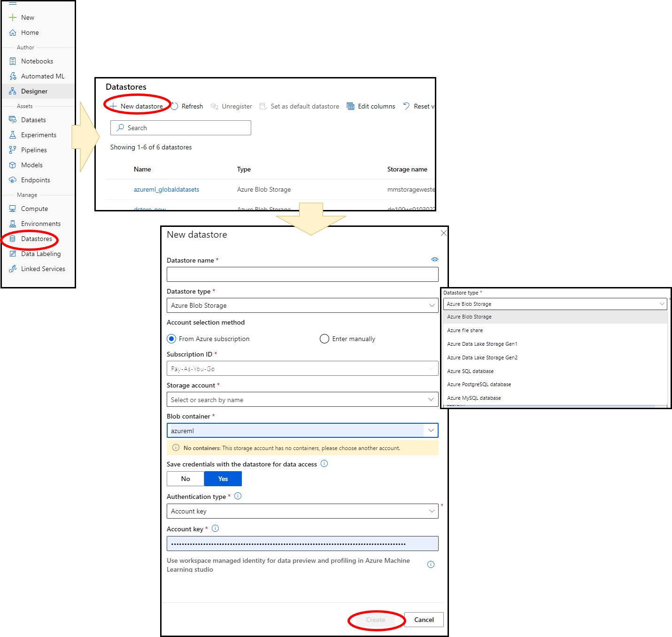Click the Datastore name input field
Screen dimensions: 672x637
coord(302,274)
